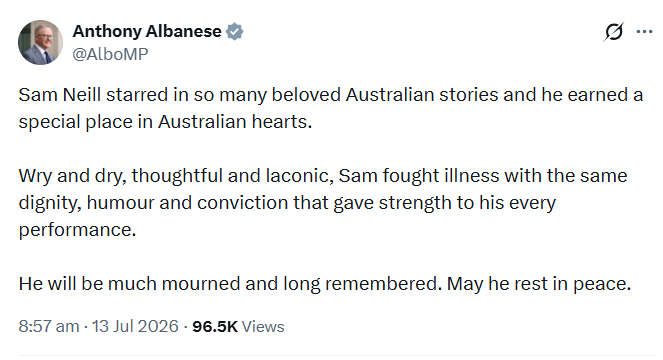Open the three-dot more options menu
The image size is (663, 360).
(644, 32)
